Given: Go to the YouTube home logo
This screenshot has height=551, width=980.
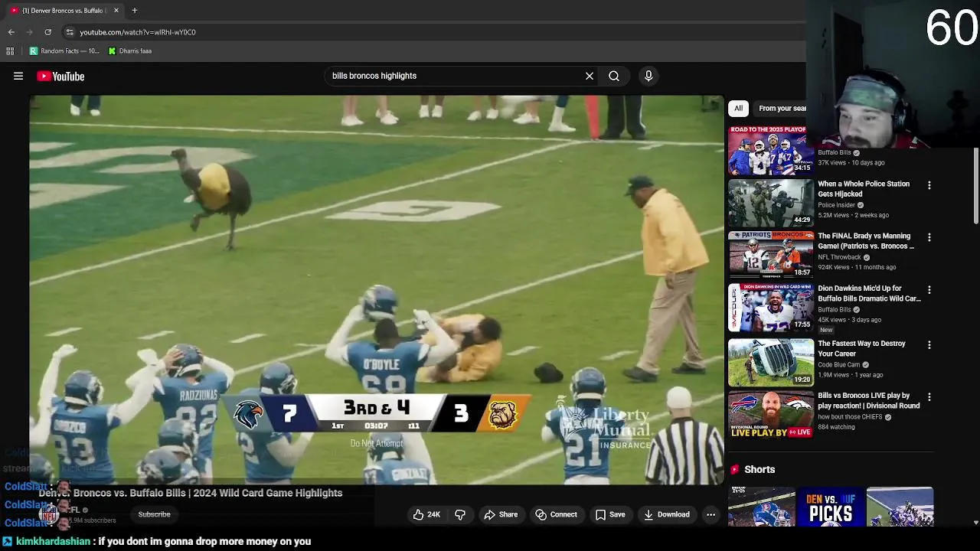Looking at the screenshot, I should 60,76.
